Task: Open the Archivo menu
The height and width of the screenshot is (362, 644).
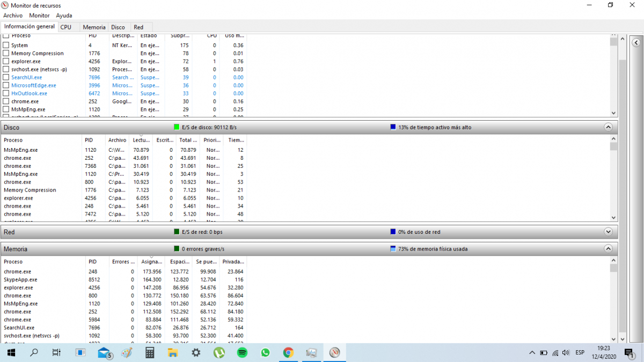Action: pyautogui.click(x=13, y=16)
